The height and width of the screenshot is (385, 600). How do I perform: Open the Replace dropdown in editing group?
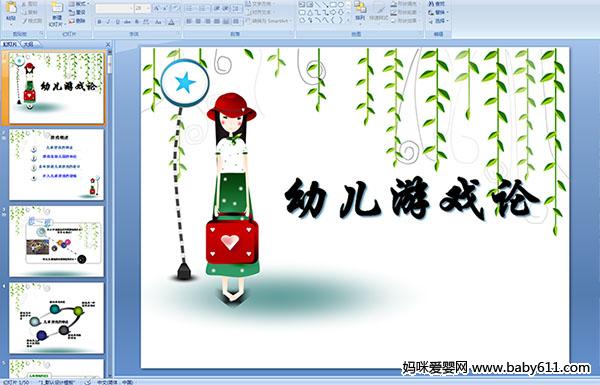(438, 12)
